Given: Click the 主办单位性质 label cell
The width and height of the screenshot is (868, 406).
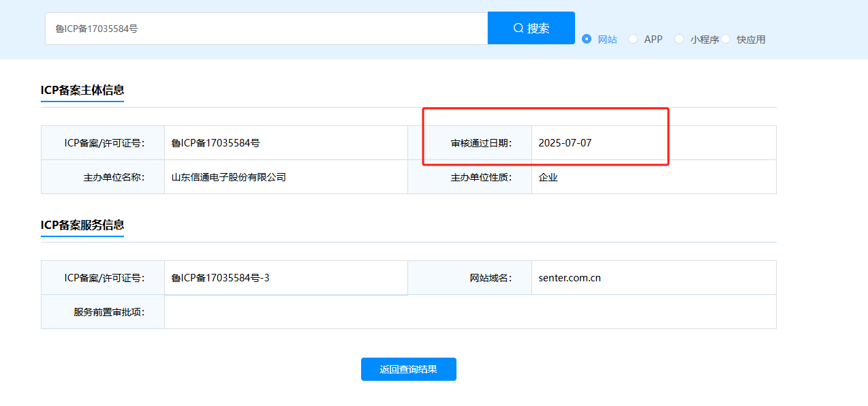Looking at the screenshot, I should (x=470, y=177).
